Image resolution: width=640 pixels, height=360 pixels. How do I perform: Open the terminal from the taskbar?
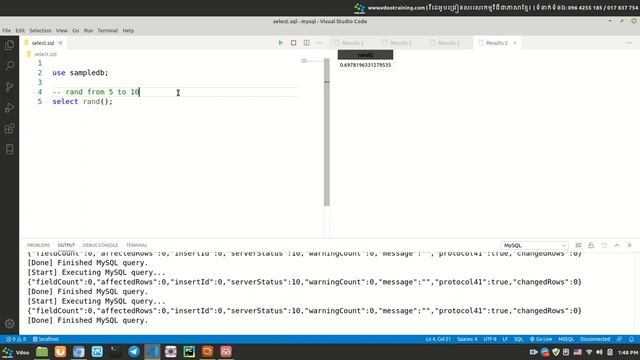tap(116, 351)
